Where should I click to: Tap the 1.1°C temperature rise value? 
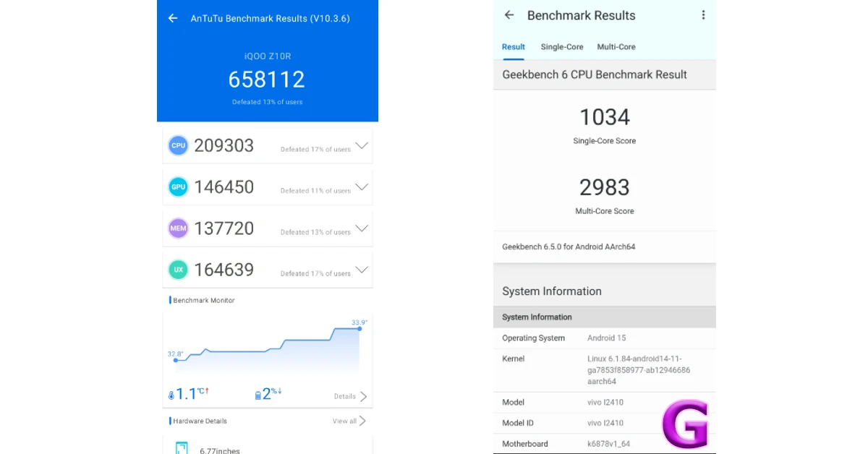(192, 393)
